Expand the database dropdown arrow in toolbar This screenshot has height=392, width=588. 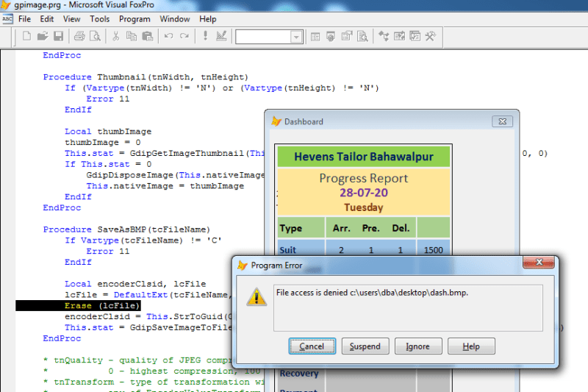tap(296, 37)
